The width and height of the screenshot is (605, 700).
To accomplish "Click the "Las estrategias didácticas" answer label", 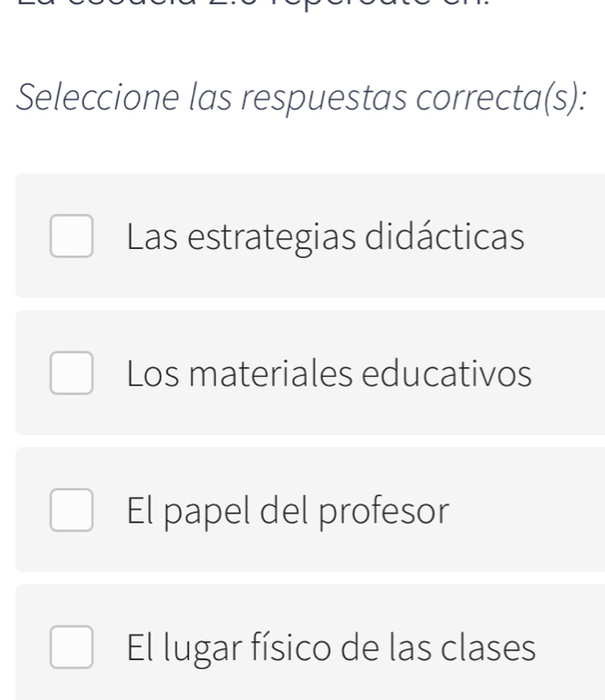I will point(325,236).
